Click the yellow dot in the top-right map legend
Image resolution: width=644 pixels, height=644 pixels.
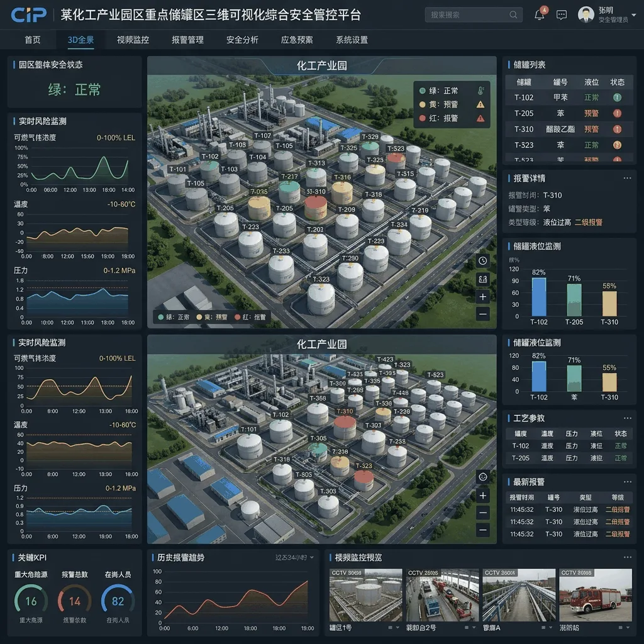coord(422,104)
